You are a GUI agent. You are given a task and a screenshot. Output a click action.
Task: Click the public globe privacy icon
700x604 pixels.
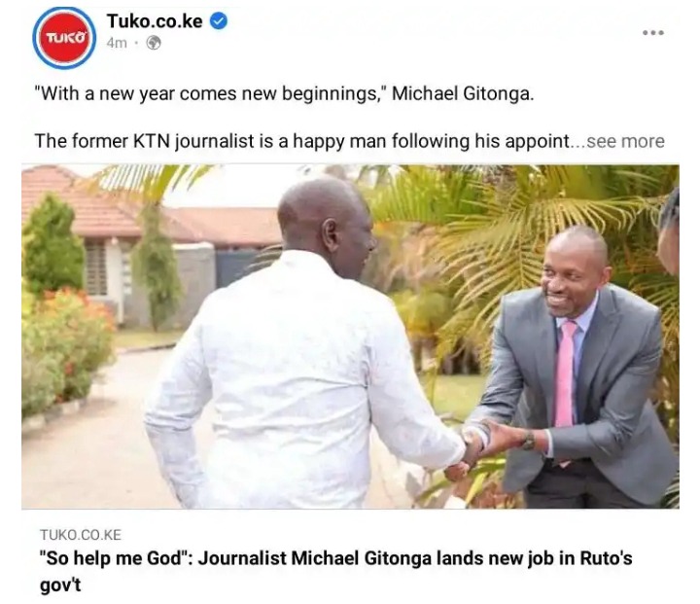[x=154, y=43]
